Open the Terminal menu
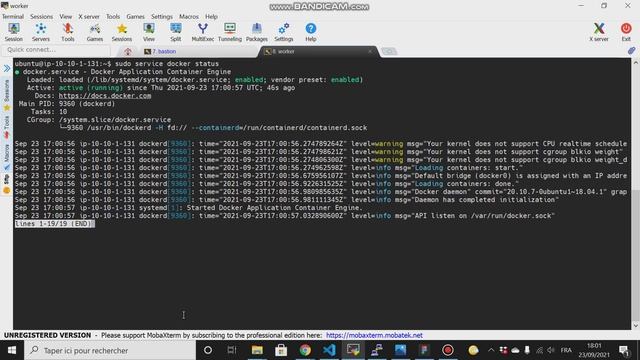This screenshot has width=640, height=360. click(x=13, y=17)
